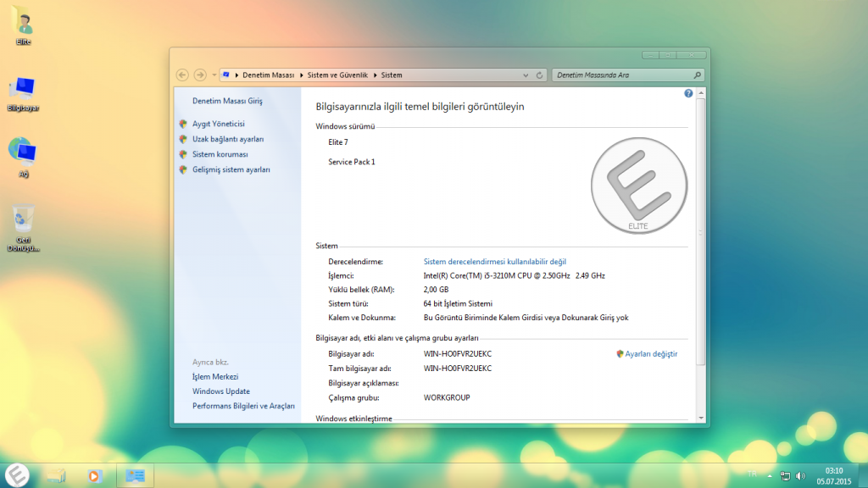The height and width of the screenshot is (488, 868).
Task: Open Aygıt Yöneticisi link
Action: pos(218,124)
